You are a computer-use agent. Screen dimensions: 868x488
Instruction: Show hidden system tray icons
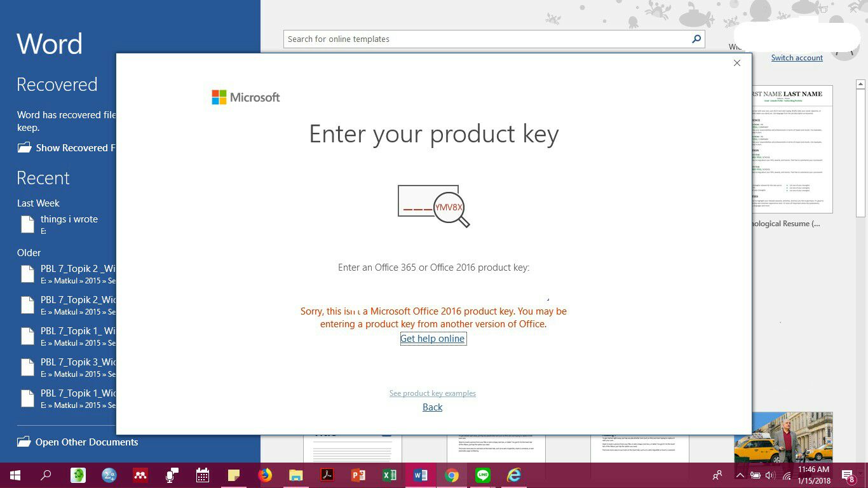pyautogui.click(x=740, y=475)
